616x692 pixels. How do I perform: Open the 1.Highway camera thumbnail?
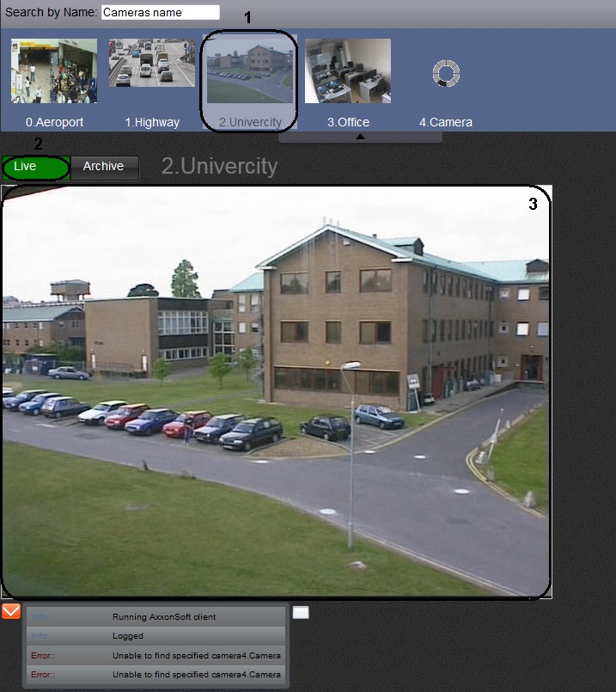[152, 64]
